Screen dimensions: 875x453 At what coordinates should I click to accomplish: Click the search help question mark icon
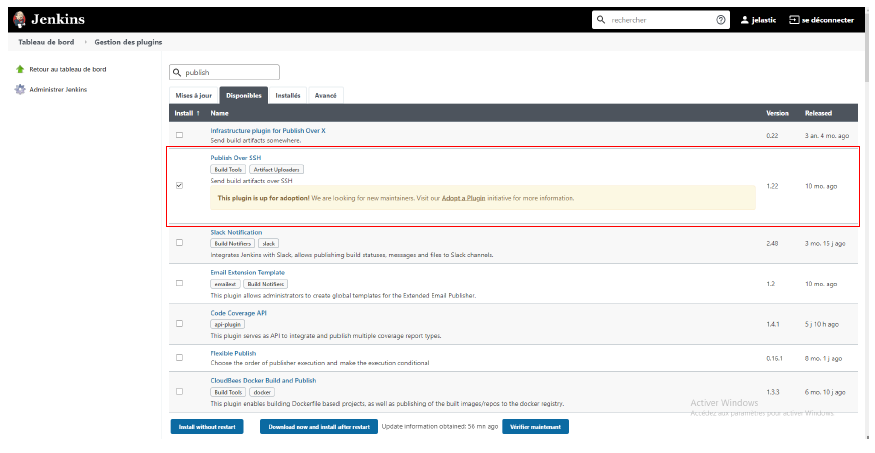pos(720,20)
